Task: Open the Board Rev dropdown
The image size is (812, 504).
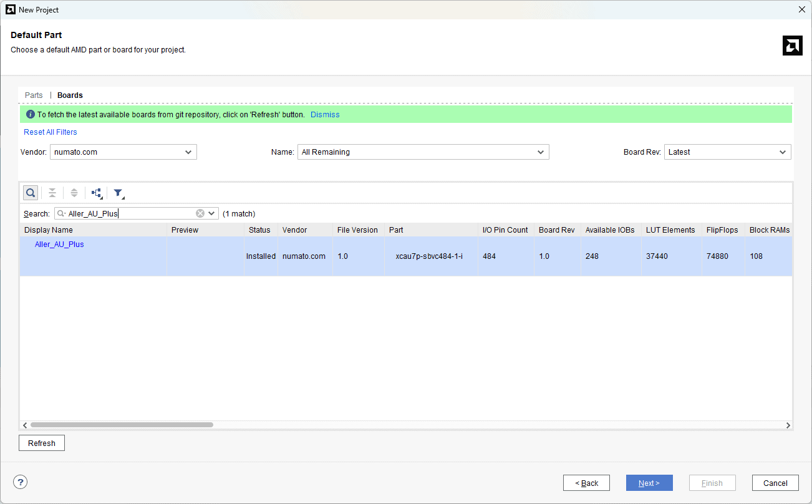Action: [x=727, y=152]
